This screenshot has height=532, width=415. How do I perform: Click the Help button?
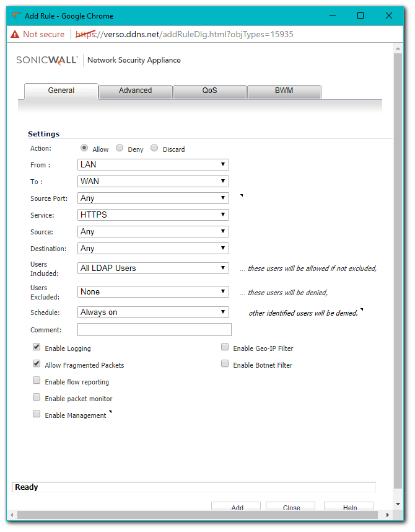pos(349,507)
